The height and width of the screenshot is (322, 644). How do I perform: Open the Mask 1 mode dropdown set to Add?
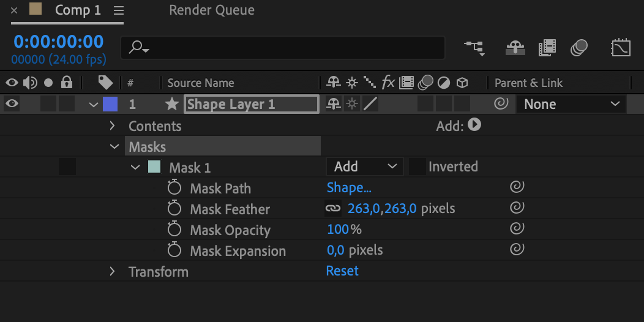tap(365, 167)
